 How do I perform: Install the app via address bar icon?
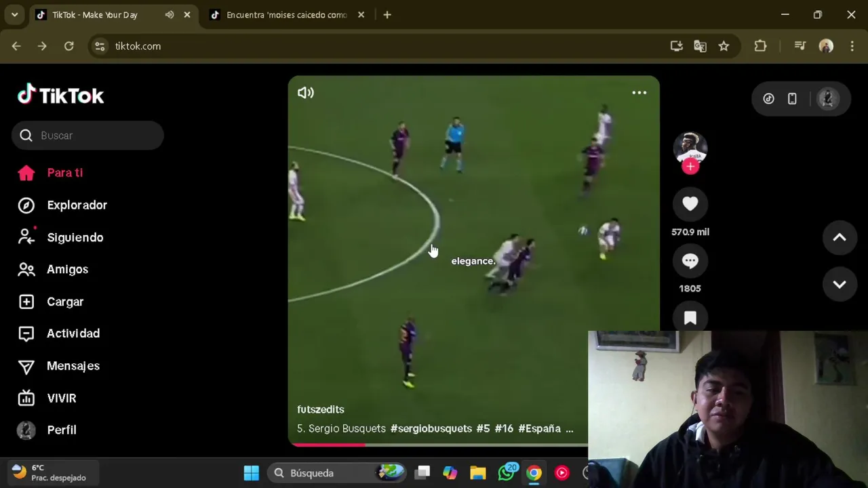pyautogui.click(x=676, y=46)
